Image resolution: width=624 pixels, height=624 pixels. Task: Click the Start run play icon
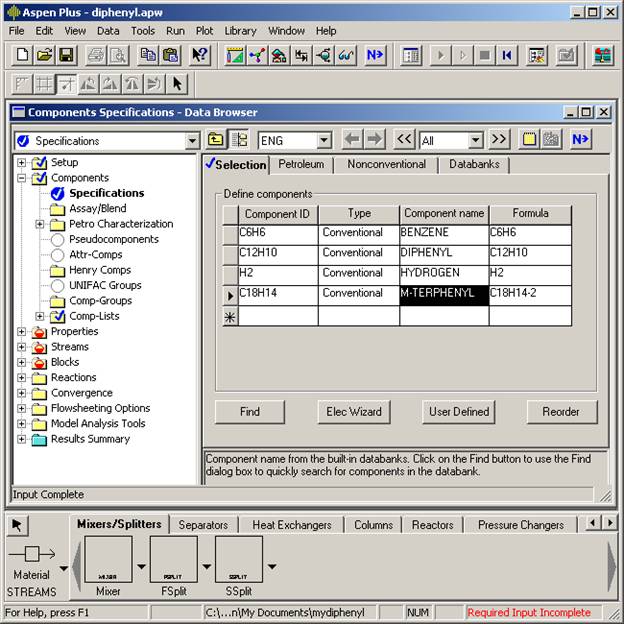point(440,55)
